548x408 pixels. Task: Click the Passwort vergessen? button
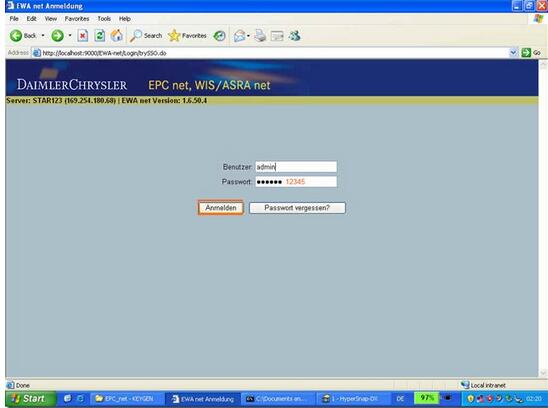pyautogui.click(x=297, y=208)
